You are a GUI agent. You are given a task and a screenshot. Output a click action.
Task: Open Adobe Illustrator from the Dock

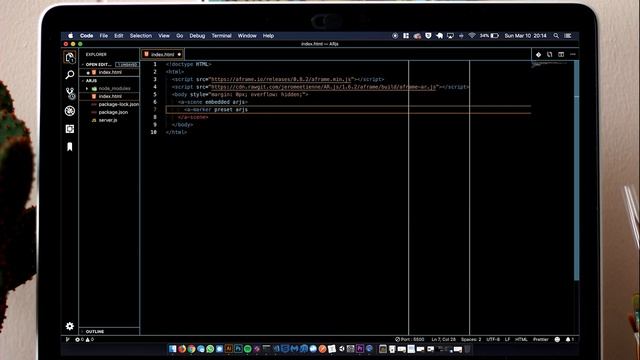pyautogui.click(x=229, y=349)
